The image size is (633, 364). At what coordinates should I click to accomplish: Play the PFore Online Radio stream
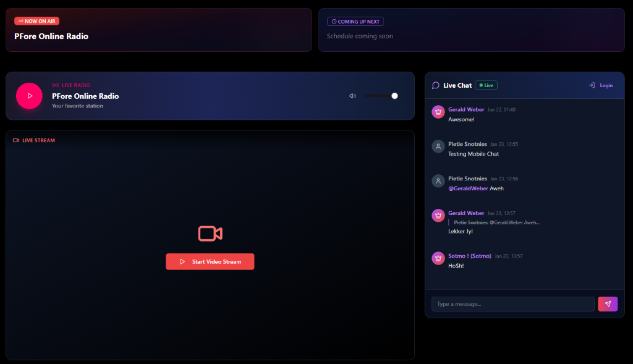pyautogui.click(x=29, y=96)
